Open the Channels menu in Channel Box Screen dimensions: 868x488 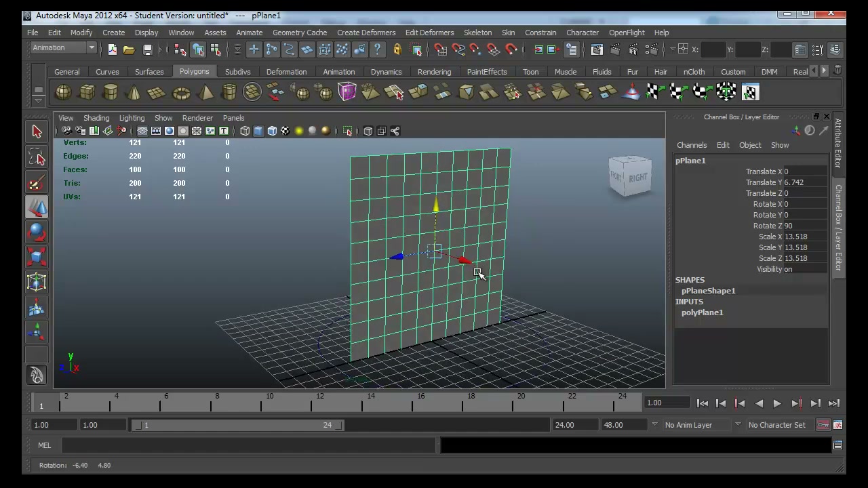[692, 145]
